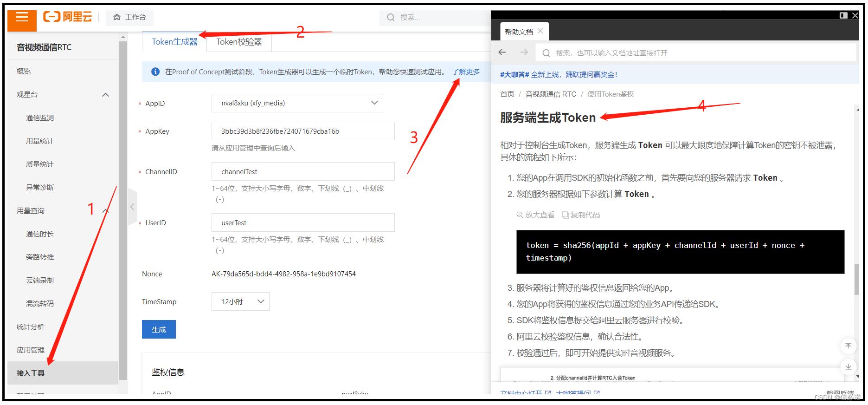Click the blue 生成 button

159,329
